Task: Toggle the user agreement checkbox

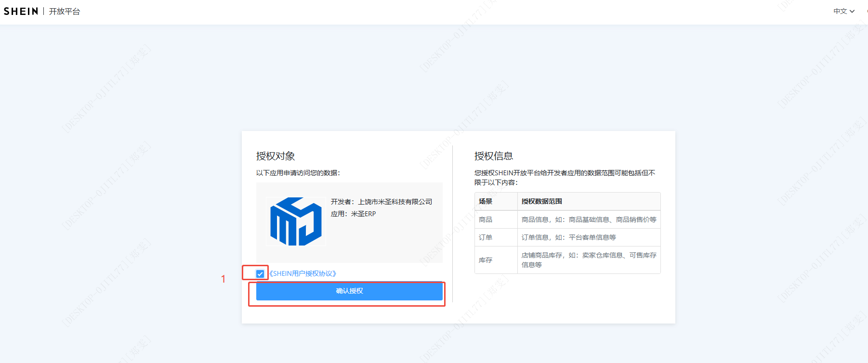Action: click(260, 274)
